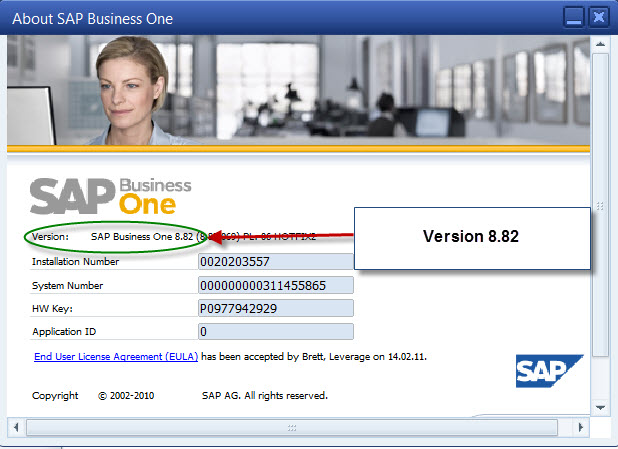The image size is (618, 449).
Task: Click the vertical scrollbar thumb
Action: coord(600,205)
